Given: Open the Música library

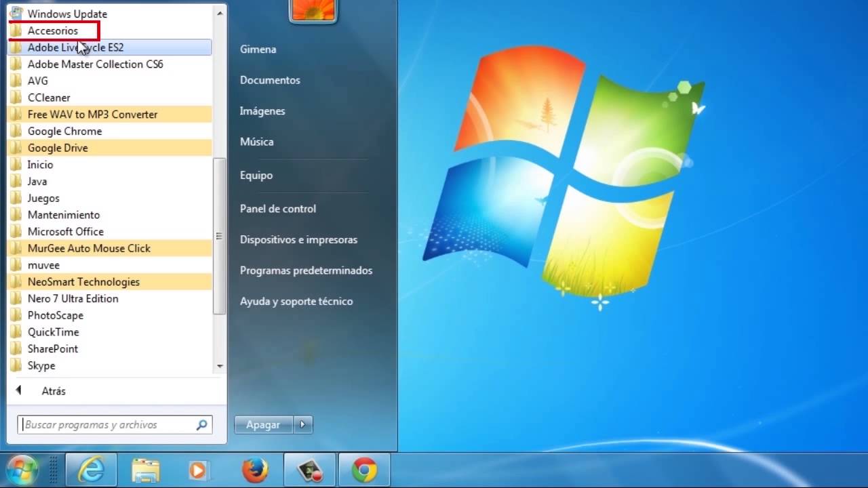Looking at the screenshot, I should coord(256,142).
